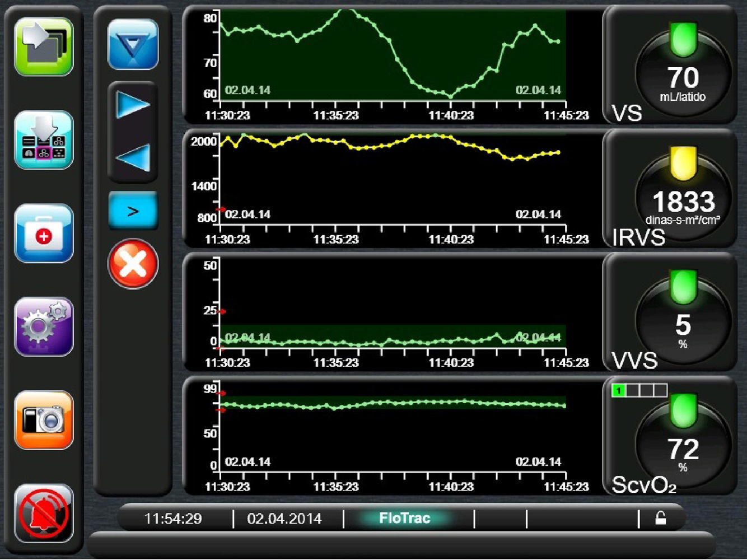The height and width of the screenshot is (560, 747).
Task: Silence alarms with the red bell icon
Action: 44,514
